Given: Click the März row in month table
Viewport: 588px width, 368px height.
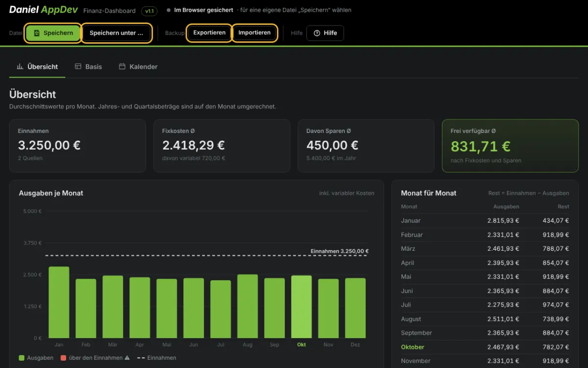Looking at the screenshot, I should coord(485,249).
